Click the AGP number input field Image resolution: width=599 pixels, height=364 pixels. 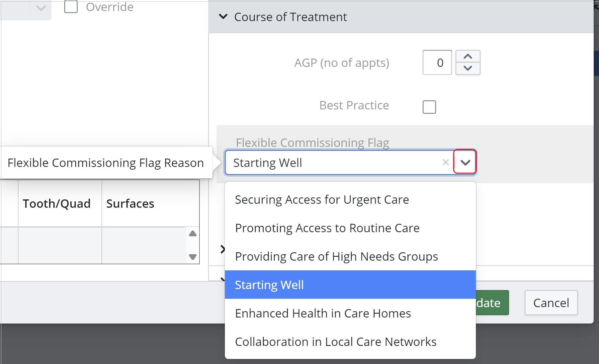(437, 63)
